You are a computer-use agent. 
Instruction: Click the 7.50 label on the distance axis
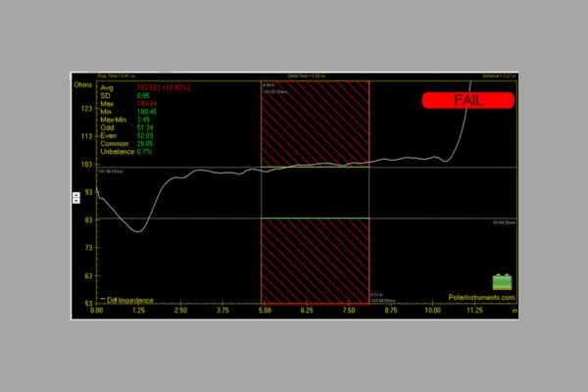tap(349, 311)
